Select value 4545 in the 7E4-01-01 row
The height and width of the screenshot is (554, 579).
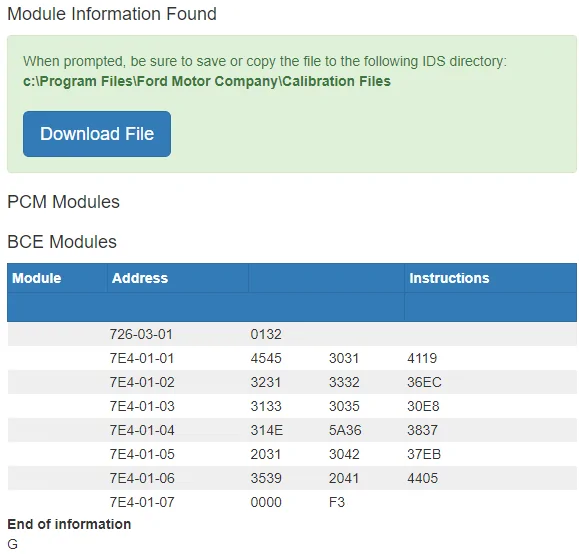266,358
